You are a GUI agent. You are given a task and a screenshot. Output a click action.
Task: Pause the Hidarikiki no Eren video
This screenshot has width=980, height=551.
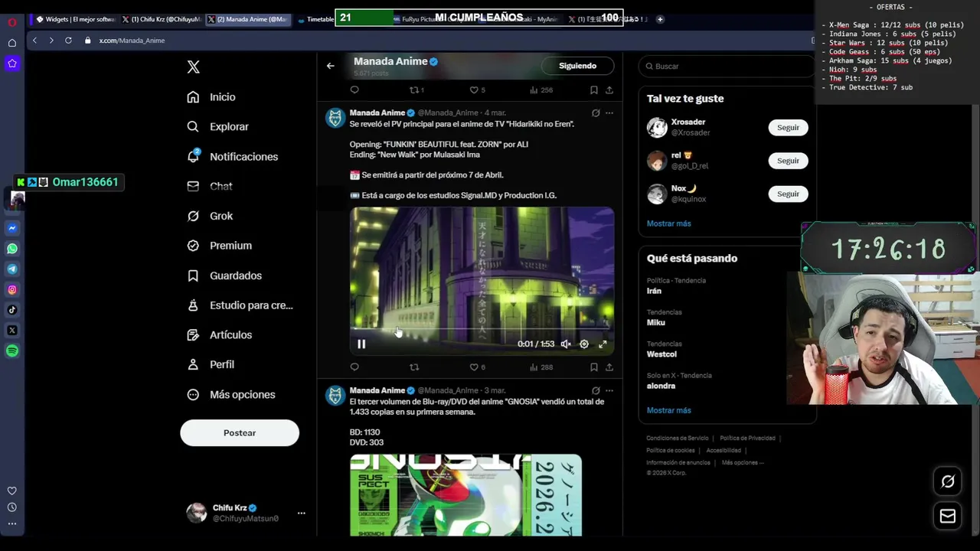pyautogui.click(x=361, y=344)
